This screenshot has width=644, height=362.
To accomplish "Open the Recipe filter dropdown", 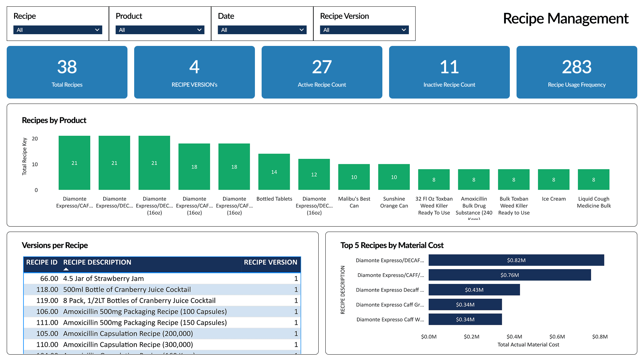I will (58, 30).
